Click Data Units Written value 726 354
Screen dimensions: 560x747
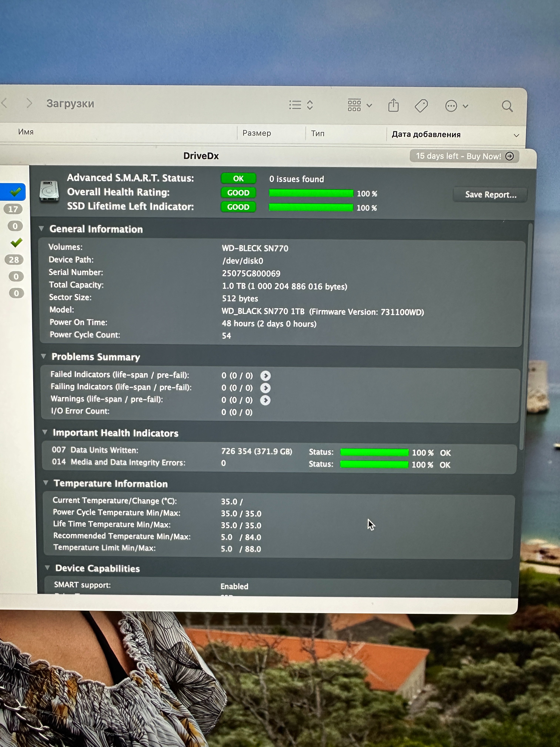click(256, 451)
